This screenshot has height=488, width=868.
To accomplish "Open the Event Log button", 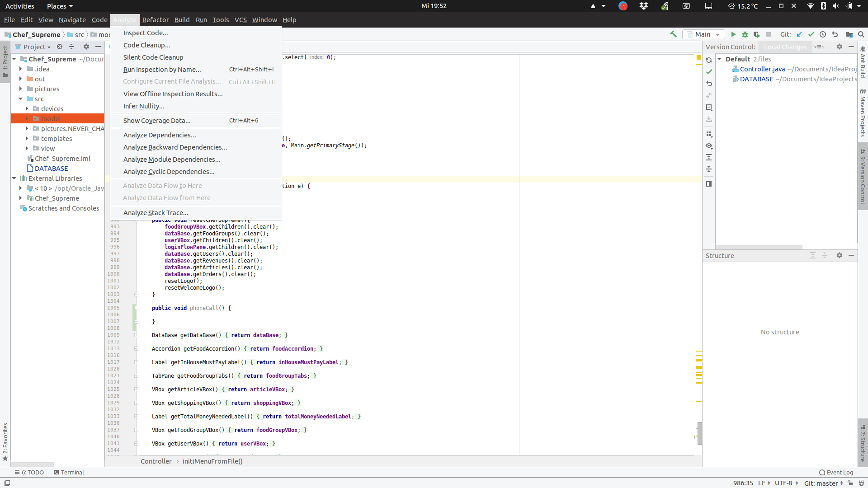I will (836, 472).
